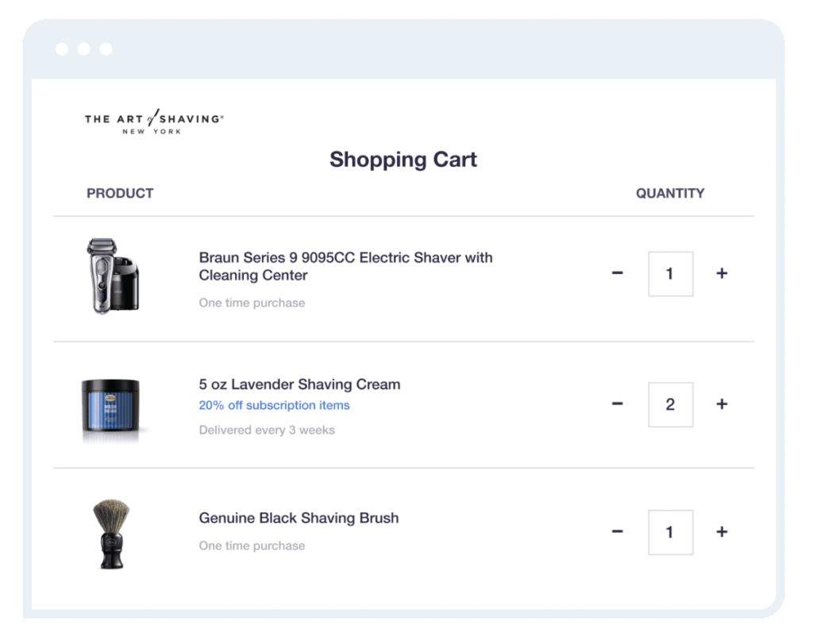Decrease quantity of Braun Series 9 shaver

coord(617,273)
